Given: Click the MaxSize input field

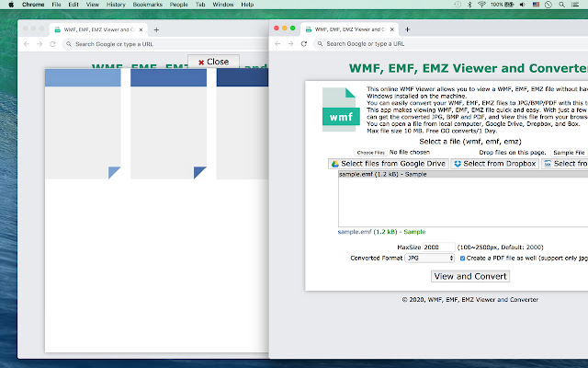Looking at the screenshot, I should 439,247.
